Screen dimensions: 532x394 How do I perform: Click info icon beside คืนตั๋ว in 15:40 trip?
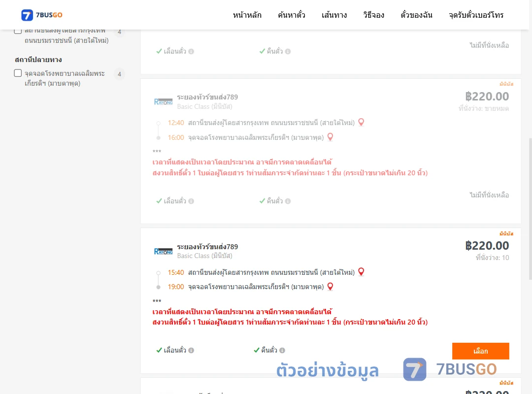pos(282,351)
